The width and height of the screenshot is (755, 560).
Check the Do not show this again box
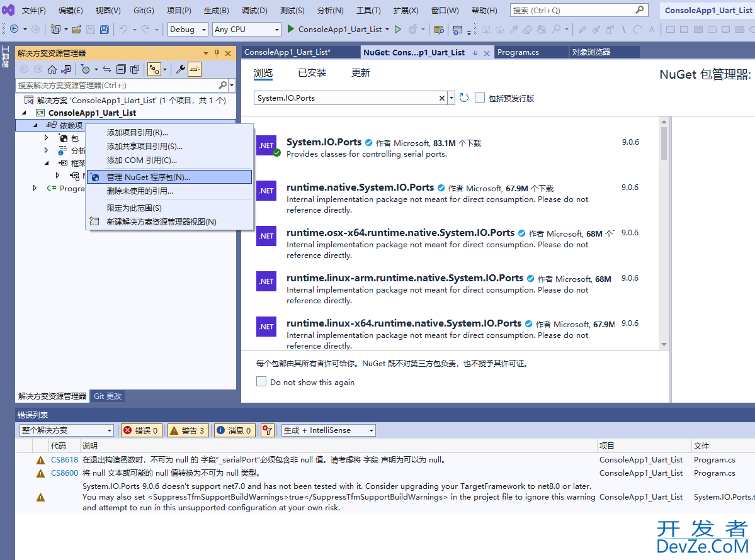click(261, 381)
